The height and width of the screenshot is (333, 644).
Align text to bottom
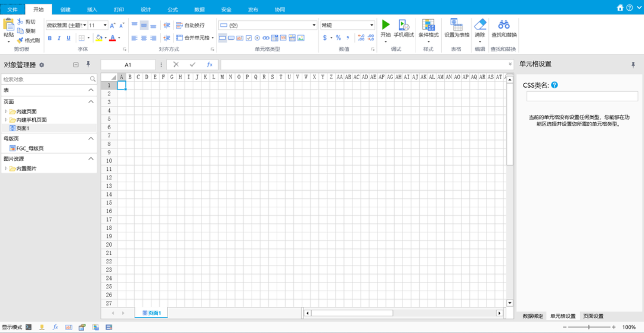point(153,26)
